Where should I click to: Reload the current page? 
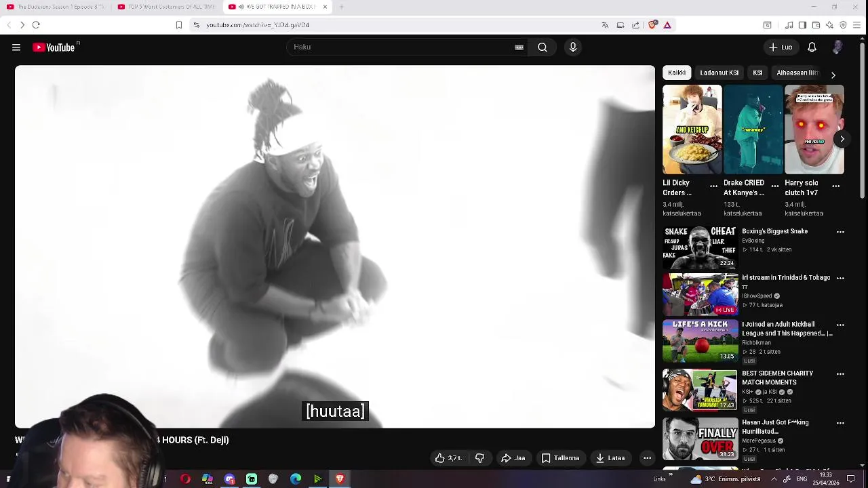pyautogui.click(x=36, y=25)
